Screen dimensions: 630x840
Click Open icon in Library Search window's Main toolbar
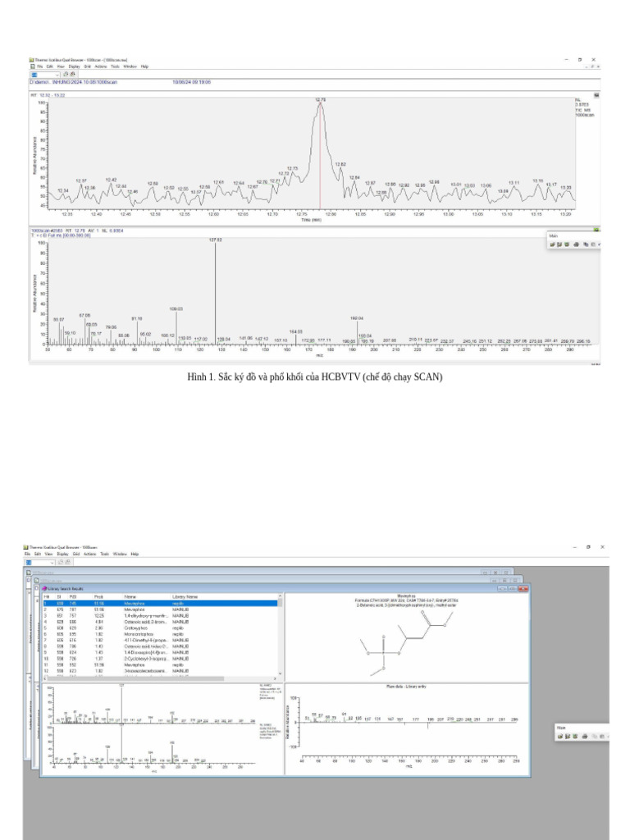(559, 737)
